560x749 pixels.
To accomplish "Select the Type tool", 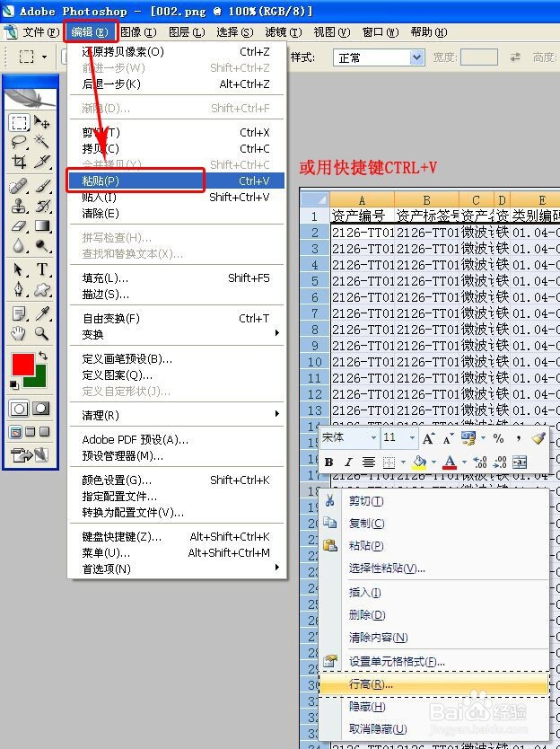I will pos(42,269).
